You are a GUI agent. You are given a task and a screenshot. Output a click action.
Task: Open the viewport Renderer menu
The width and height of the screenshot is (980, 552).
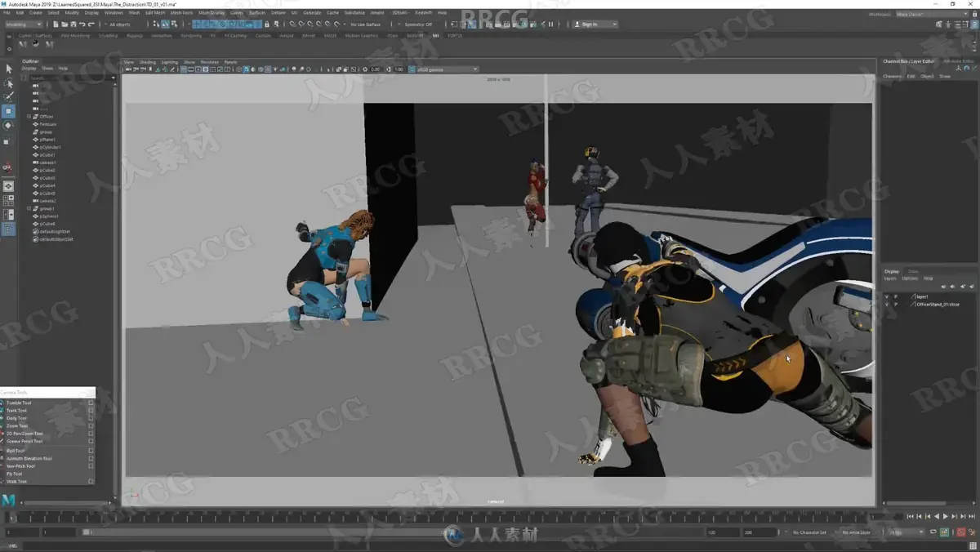tap(209, 62)
